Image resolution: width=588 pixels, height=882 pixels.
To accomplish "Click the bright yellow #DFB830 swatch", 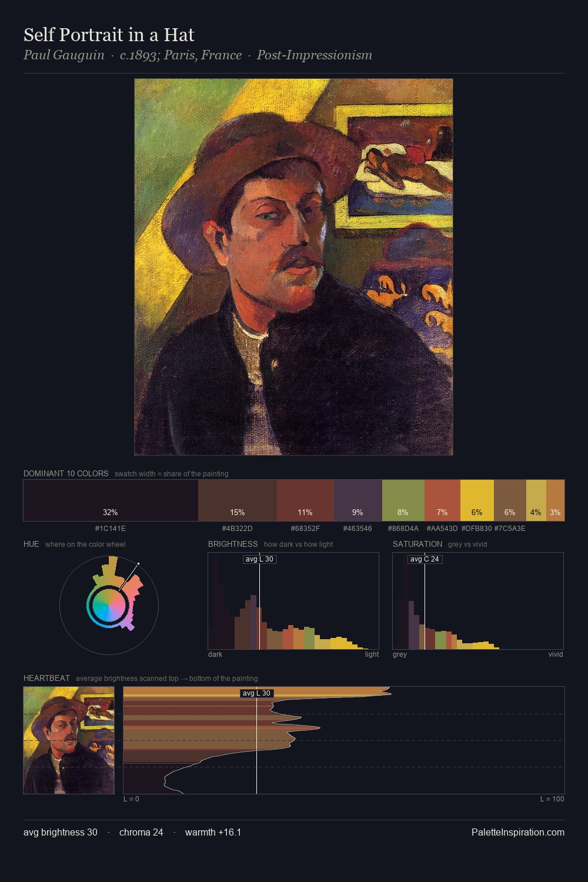I will 477,500.
